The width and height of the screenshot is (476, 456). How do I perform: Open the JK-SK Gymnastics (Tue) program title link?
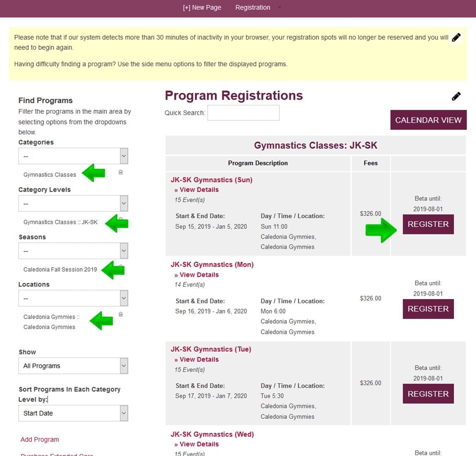pos(211,349)
